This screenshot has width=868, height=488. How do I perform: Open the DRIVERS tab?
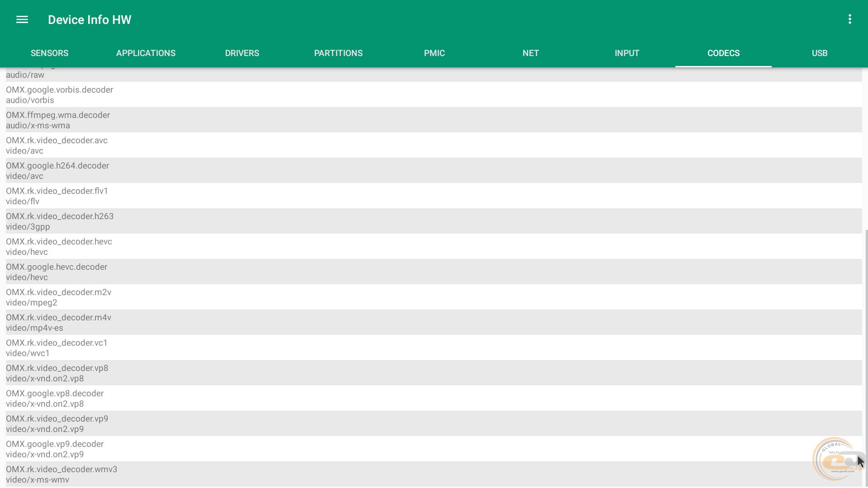pyautogui.click(x=242, y=53)
